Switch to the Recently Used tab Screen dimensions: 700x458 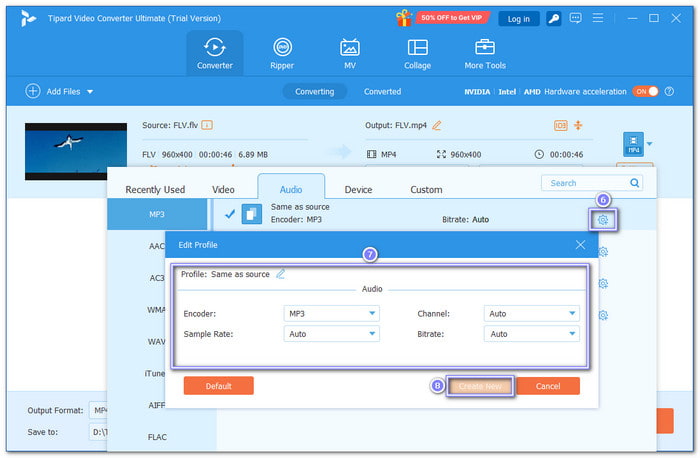pos(155,189)
